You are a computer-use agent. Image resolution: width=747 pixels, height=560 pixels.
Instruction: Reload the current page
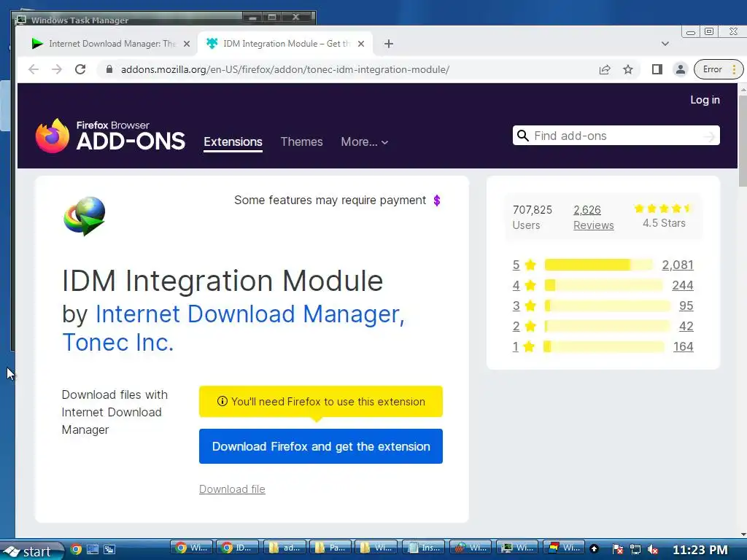pyautogui.click(x=80, y=69)
